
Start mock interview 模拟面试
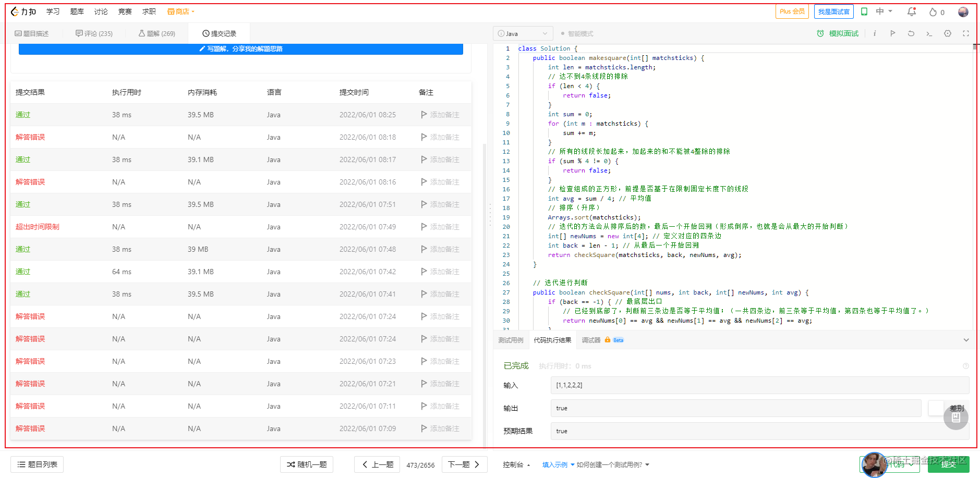[x=838, y=33]
